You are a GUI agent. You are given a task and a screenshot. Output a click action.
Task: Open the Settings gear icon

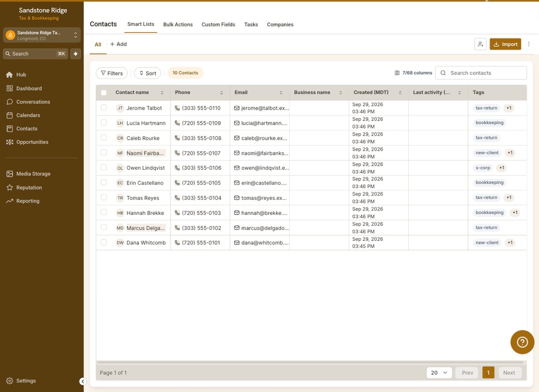pos(9,381)
